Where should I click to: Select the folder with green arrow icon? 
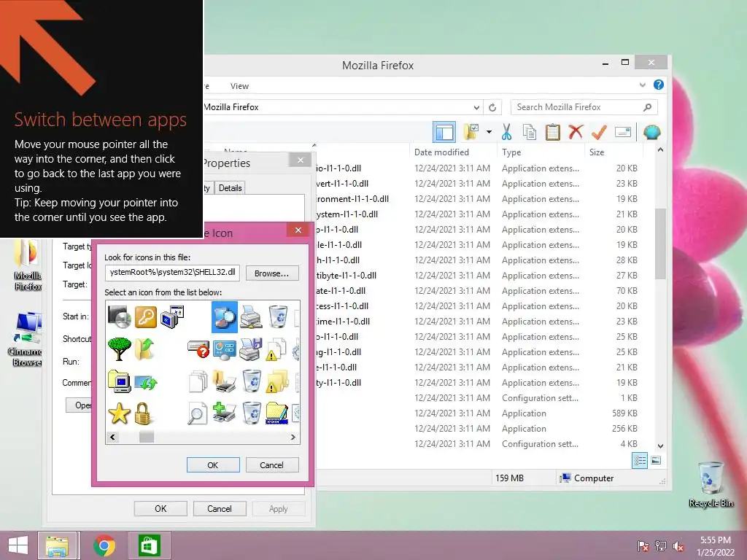point(145,349)
